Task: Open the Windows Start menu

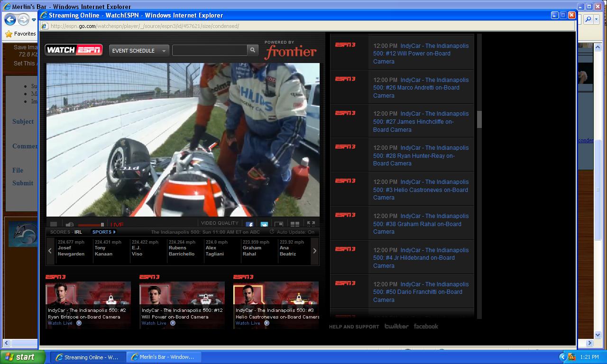Action: [x=22, y=357]
